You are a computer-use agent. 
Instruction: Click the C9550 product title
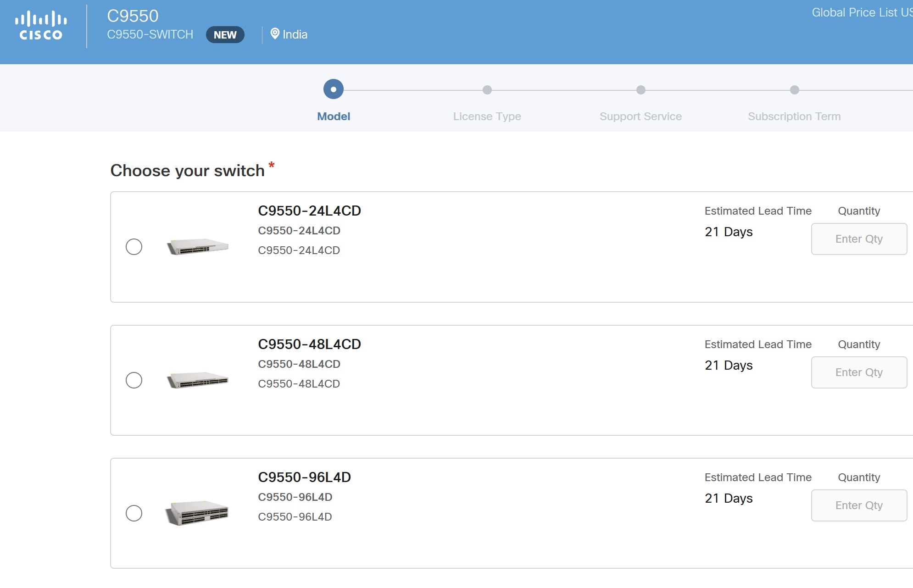tap(133, 16)
